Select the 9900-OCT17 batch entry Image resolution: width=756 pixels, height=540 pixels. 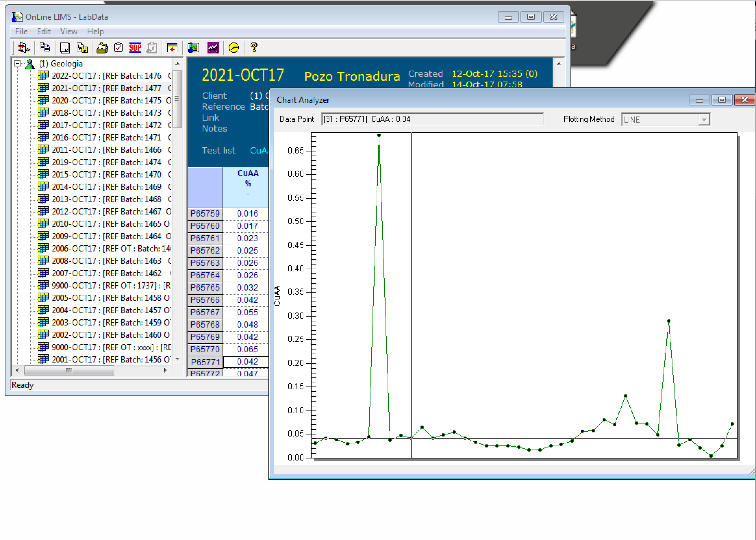pyautogui.click(x=106, y=285)
